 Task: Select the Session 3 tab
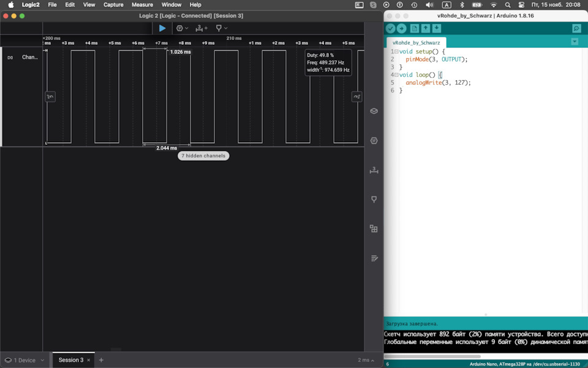coord(70,360)
